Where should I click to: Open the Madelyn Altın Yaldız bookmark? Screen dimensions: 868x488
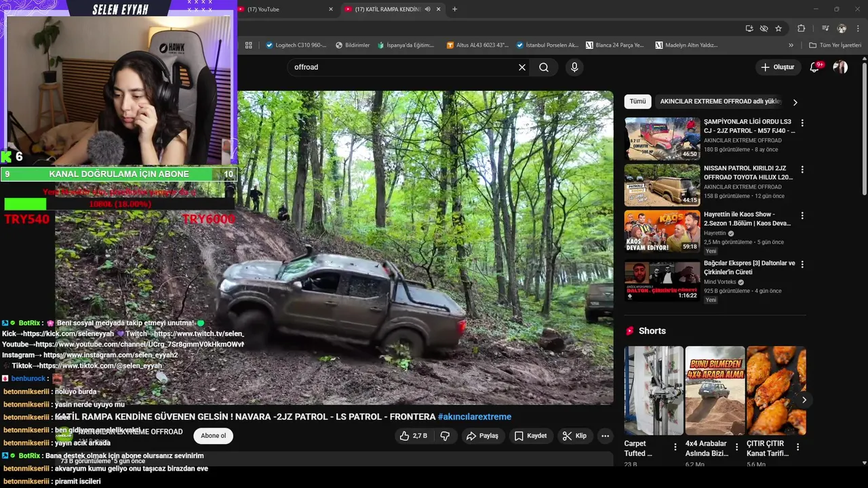pos(686,45)
